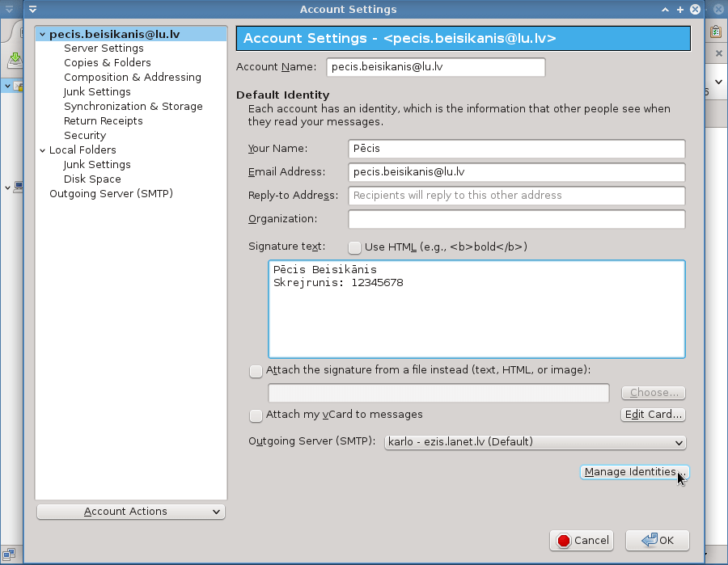Expand the chevron in background window right side
This screenshot has height=565, width=728.
(x=719, y=82)
